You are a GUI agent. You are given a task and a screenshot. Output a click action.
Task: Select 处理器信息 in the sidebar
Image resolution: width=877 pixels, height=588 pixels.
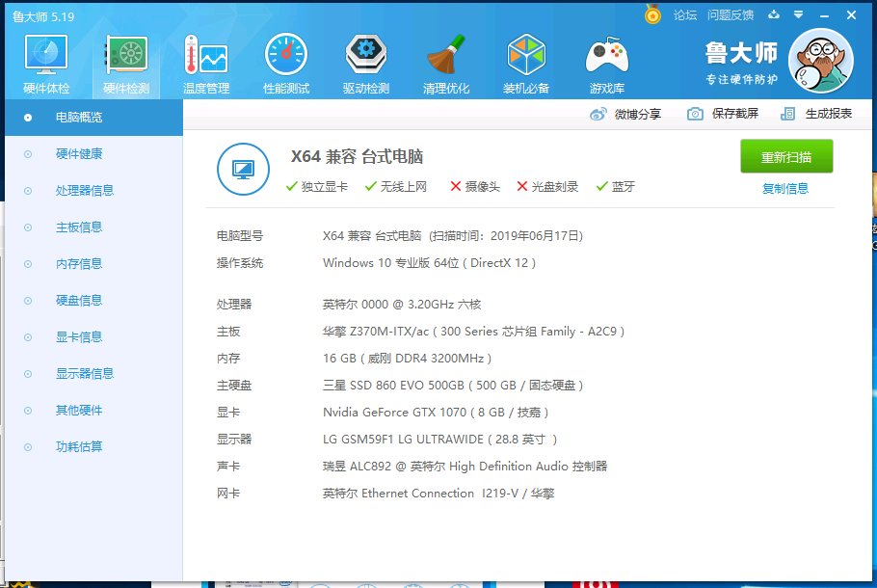coord(85,191)
